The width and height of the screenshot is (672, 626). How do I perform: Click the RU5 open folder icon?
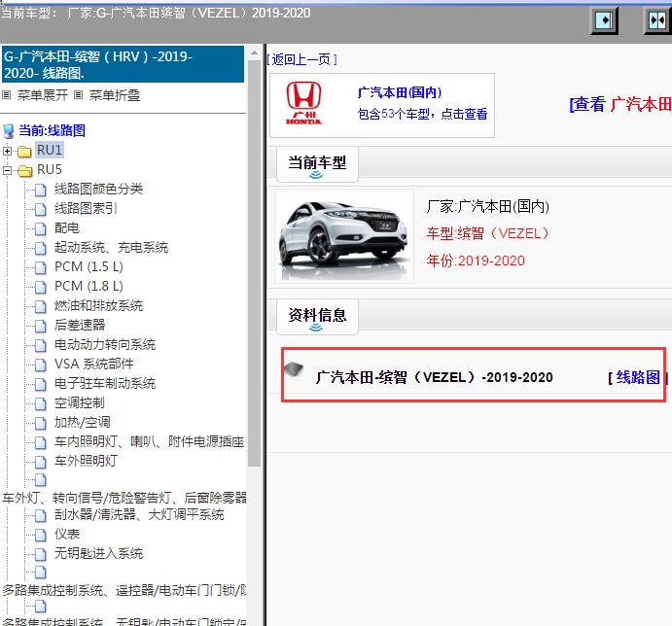coord(24,170)
